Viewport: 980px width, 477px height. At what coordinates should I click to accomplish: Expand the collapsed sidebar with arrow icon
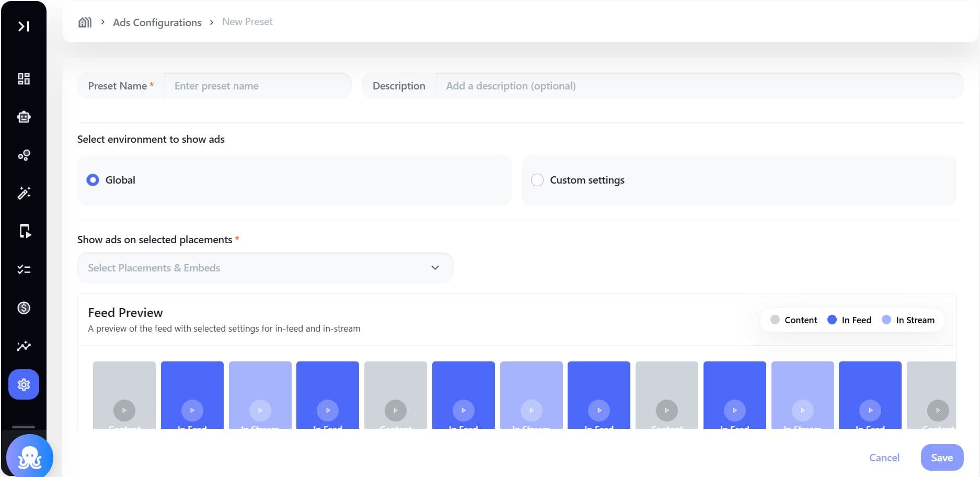coord(24,26)
